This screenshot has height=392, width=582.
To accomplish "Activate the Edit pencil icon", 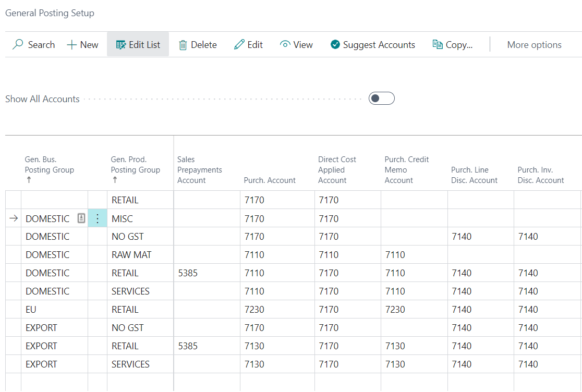I will [239, 45].
